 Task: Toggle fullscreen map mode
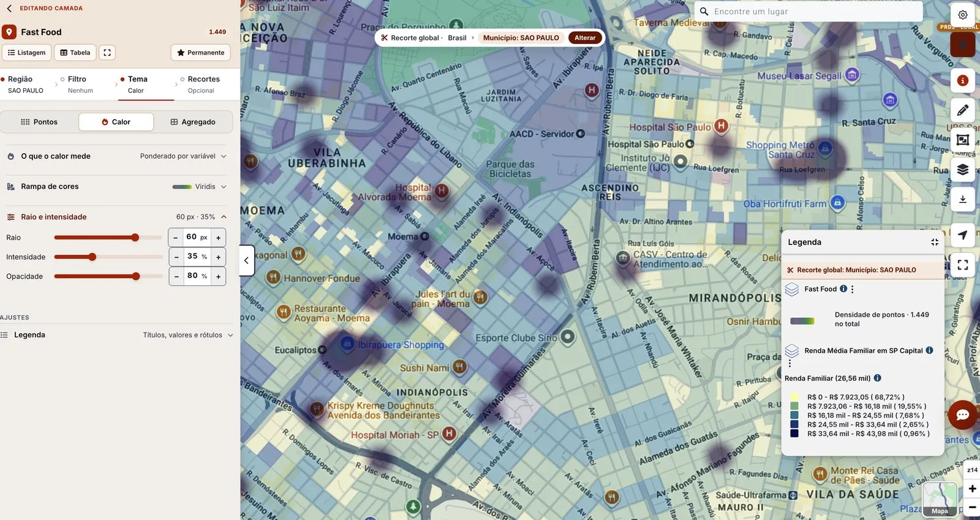[963, 265]
